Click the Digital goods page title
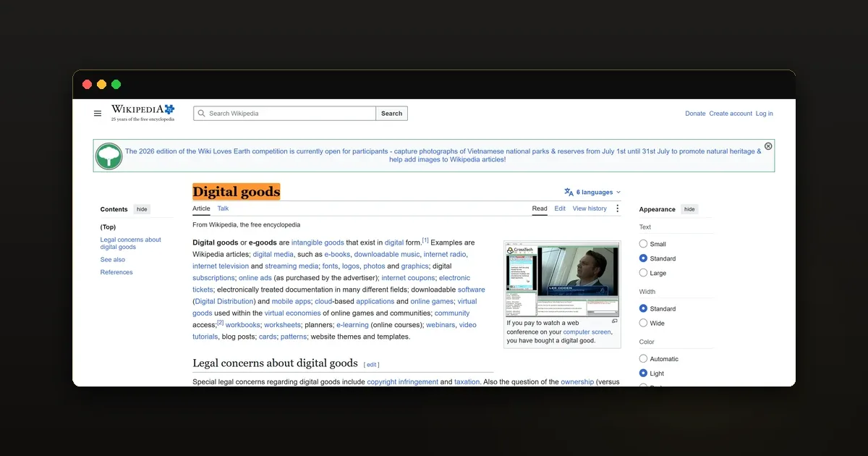868x456 pixels. point(236,192)
